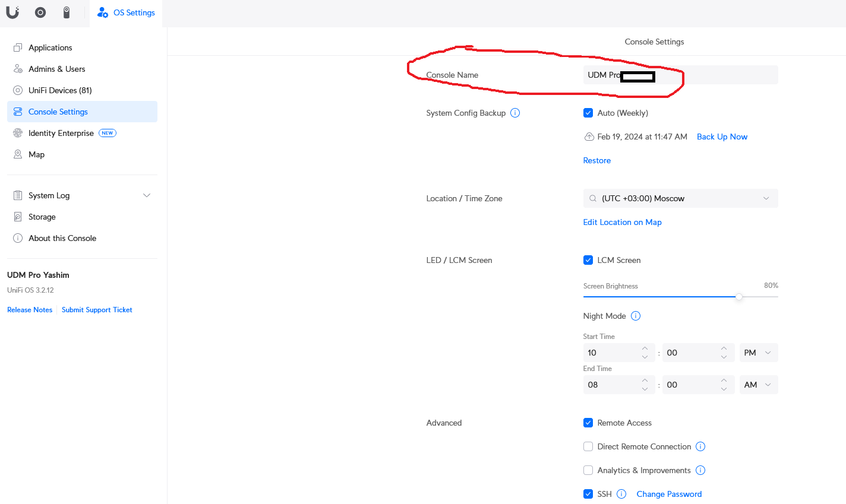Click the cloud backup icon
Image resolution: width=846 pixels, height=504 pixels.
pos(589,137)
